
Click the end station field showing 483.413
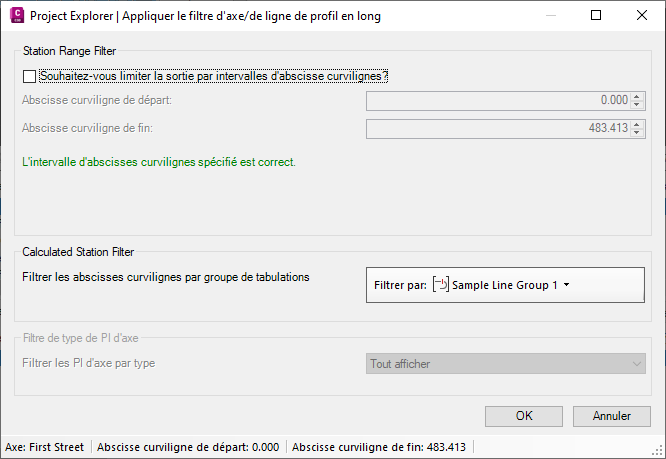498,128
